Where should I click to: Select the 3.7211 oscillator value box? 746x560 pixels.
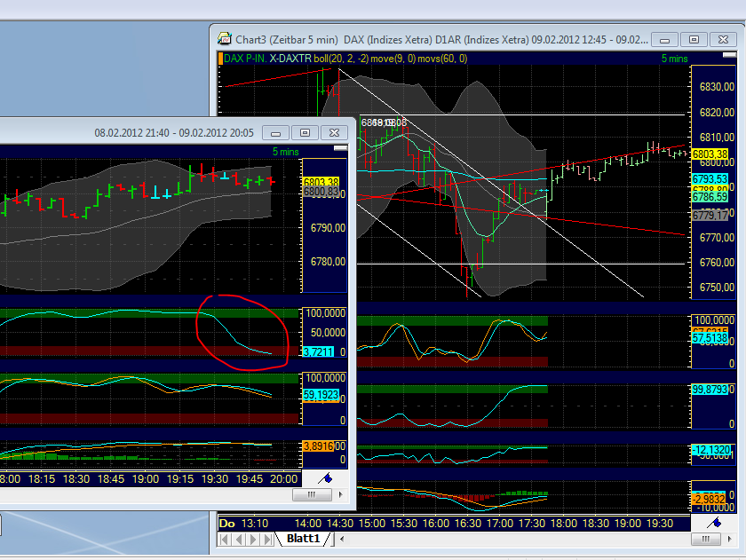pyautogui.click(x=318, y=351)
